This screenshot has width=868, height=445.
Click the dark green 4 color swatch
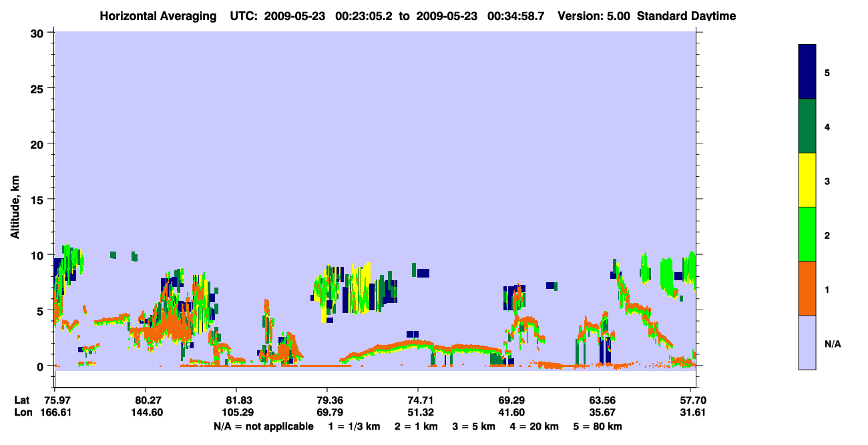point(807,126)
